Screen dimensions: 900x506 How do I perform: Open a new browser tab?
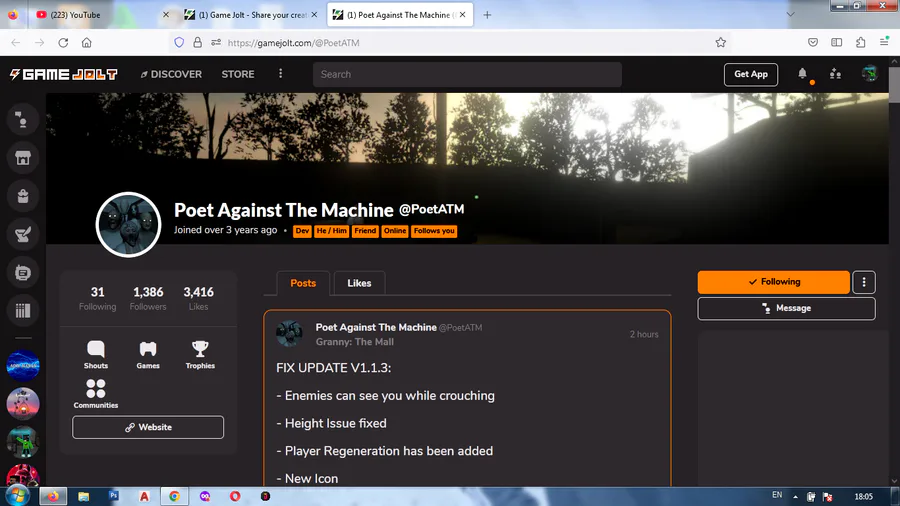pos(487,15)
